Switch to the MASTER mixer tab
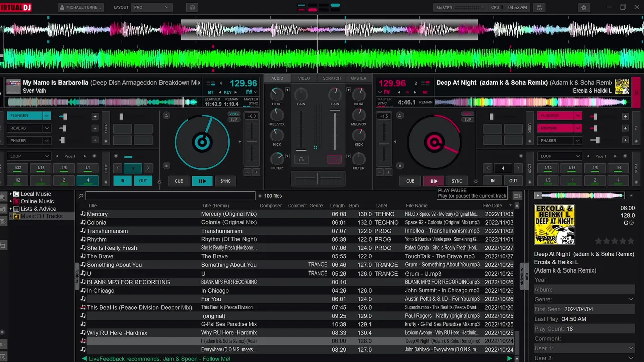 pyautogui.click(x=358, y=78)
